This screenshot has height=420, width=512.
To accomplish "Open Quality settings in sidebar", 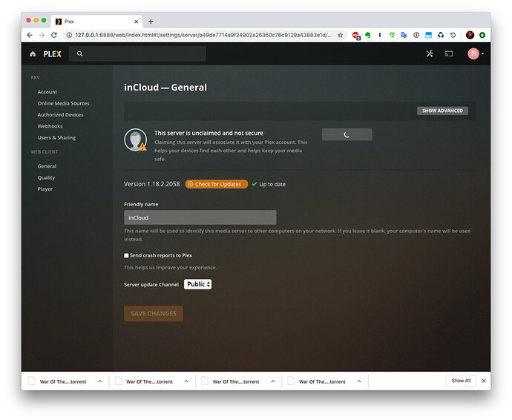I will click(x=46, y=177).
